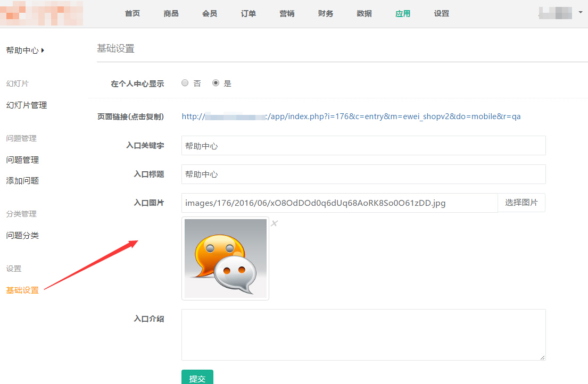Open the 营销 menu item
This screenshot has width=588, height=384.
click(x=287, y=14)
